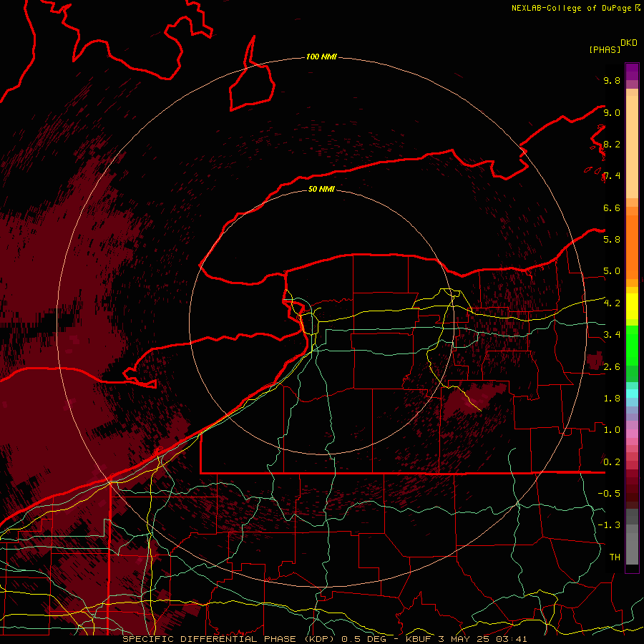Click the KBUF radar site identifier
The width and height of the screenshot is (644, 644).
(419, 639)
